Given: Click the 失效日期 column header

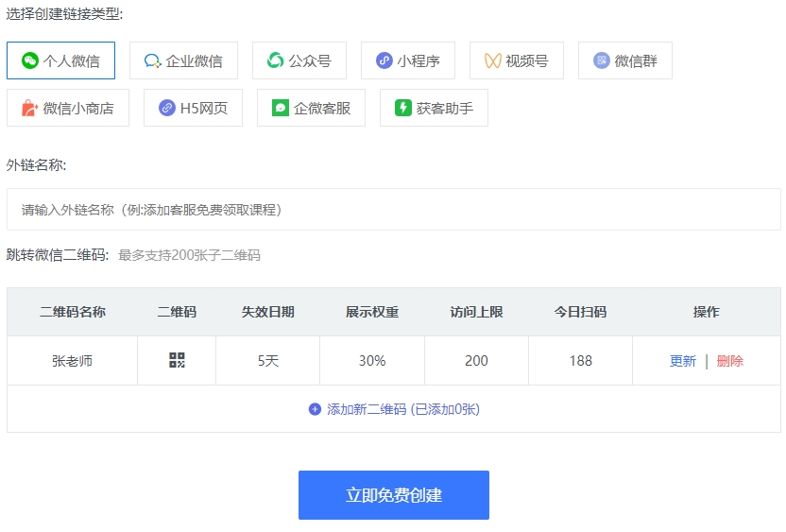Looking at the screenshot, I should pyautogui.click(x=267, y=312).
